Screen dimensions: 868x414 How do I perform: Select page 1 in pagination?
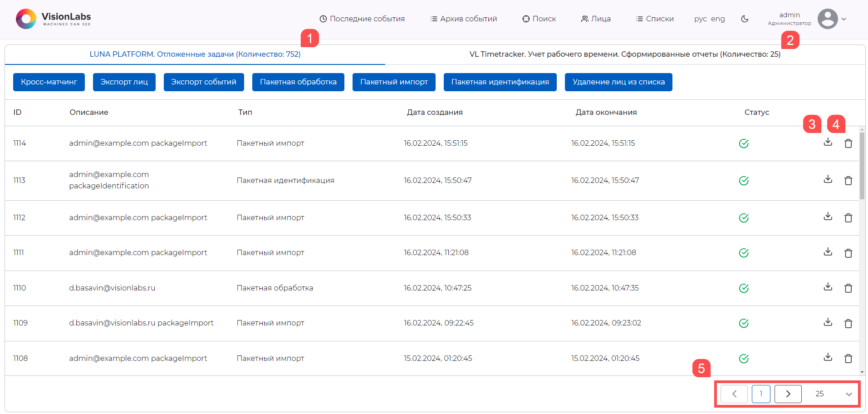pyautogui.click(x=761, y=394)
